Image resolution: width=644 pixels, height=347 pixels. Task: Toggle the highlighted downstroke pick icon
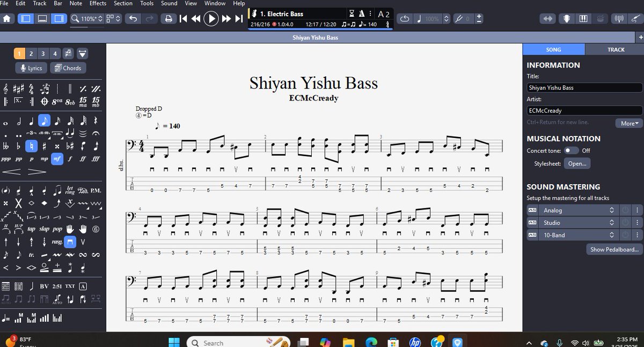point(70,242)
